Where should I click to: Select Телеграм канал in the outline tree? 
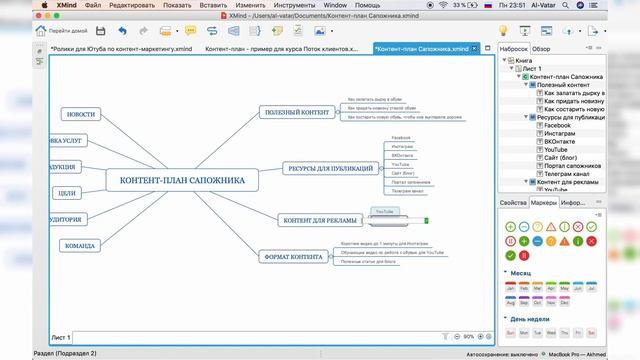click(x=567, y=174)
